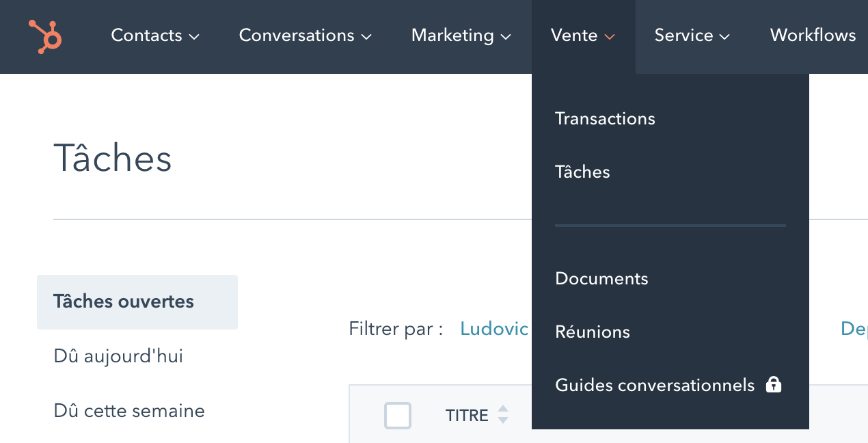Click the TITRE column header
The image size is (868, 443).
click(467, 416)
